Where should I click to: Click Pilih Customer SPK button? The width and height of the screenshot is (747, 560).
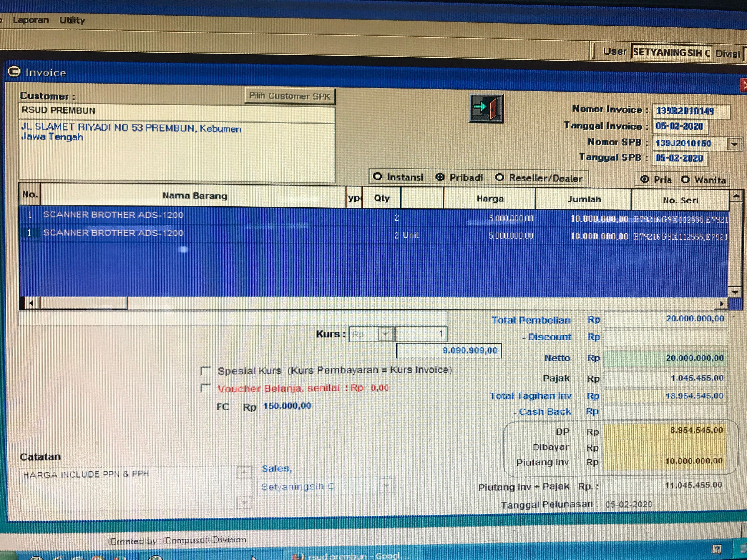[x=289, y=96]
